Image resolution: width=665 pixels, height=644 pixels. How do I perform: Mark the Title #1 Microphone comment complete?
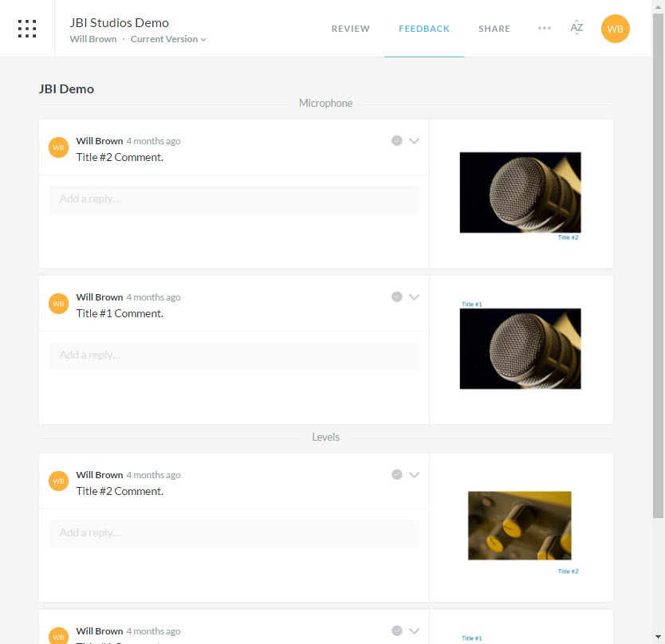tap(396, 296)
